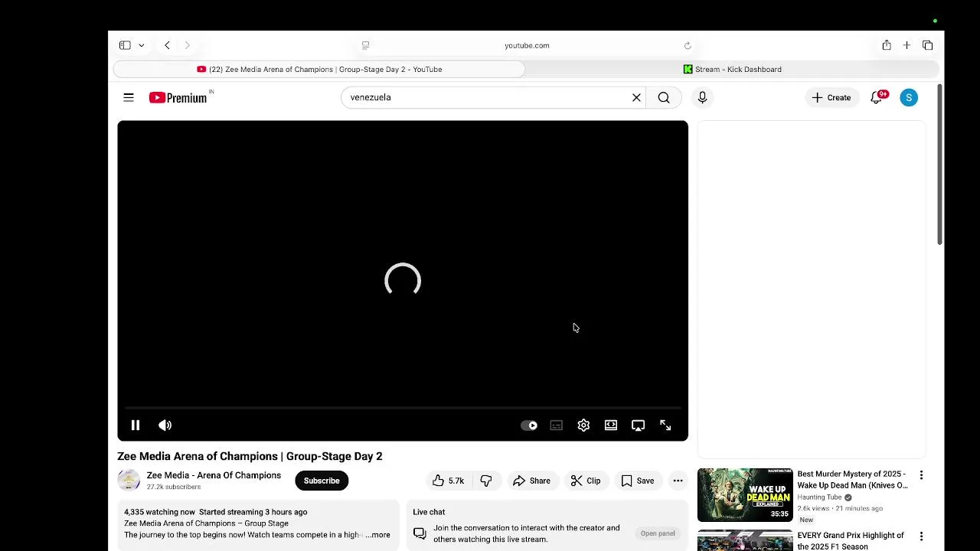Open Wake Up Dead Man video thumbnail
This screenshot has height=551, width=980.
pyautogui.click(x=745, y=494)
